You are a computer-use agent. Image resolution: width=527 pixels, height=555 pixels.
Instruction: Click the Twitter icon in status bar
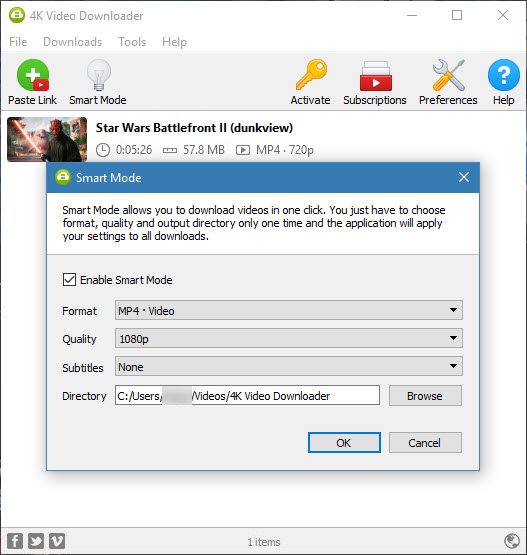pos(36,541)
